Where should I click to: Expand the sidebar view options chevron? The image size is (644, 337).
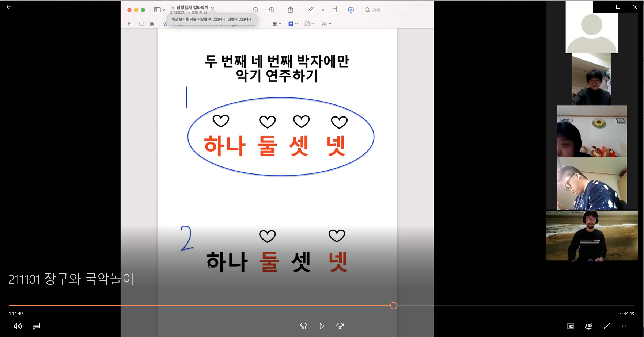(x=164, y=10)
